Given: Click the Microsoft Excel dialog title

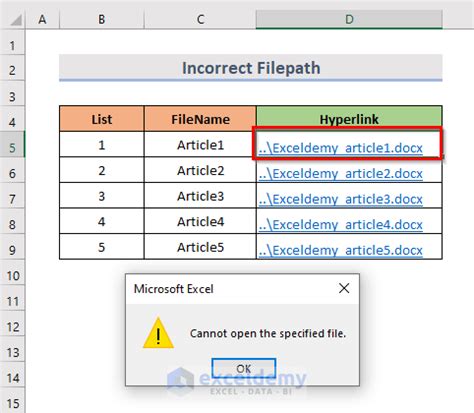Looking at the screenshot, I should point(173,289).
